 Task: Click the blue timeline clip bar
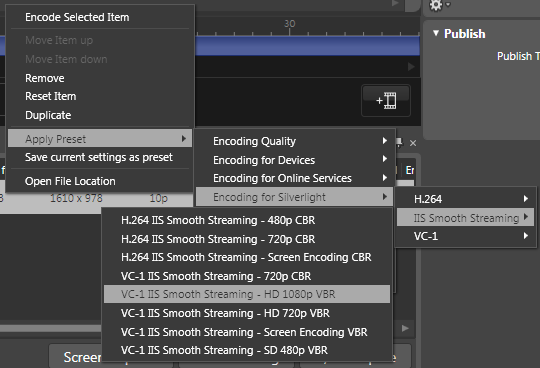pos(308,46)
